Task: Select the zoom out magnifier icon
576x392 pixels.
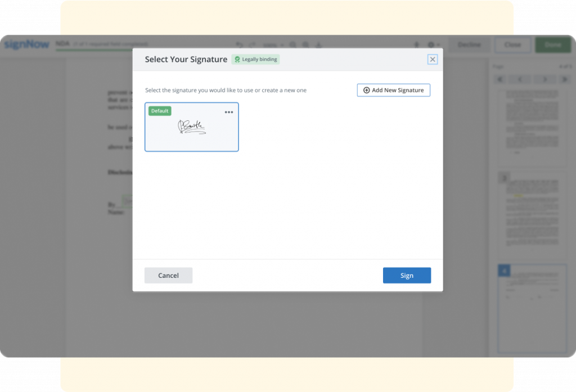Action: pyautogui.click(x=305, y=44)
